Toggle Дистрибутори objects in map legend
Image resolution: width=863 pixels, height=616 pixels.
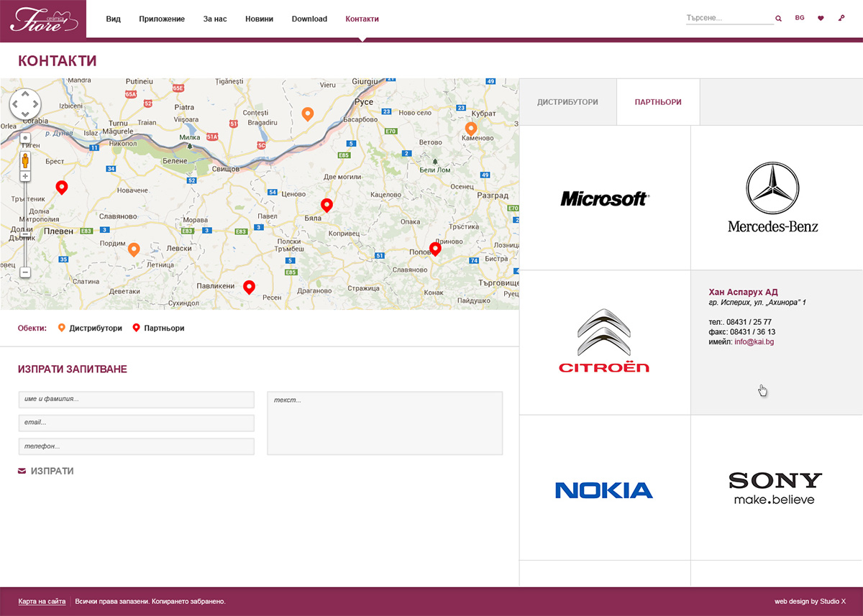(x=90, y=328)
